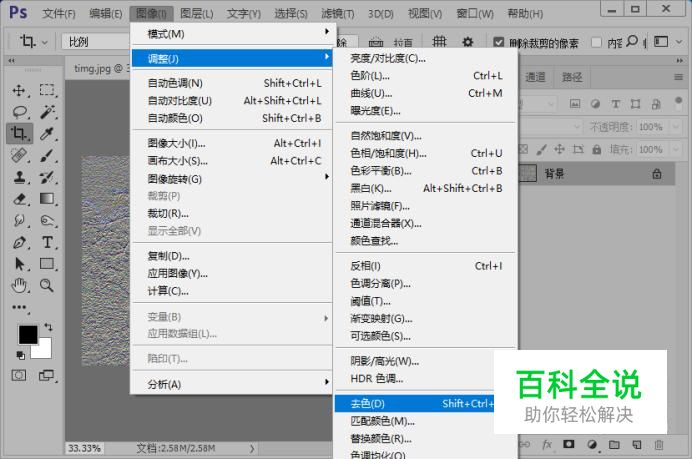Open the fill value dropdown
Screen dimensions: 692x459
(676, 150)
